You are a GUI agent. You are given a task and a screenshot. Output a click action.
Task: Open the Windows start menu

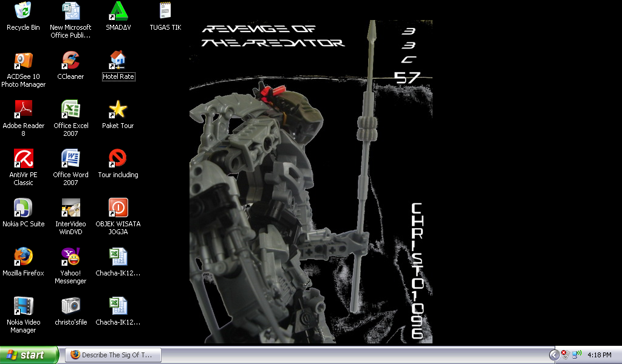tap(29, 355)
